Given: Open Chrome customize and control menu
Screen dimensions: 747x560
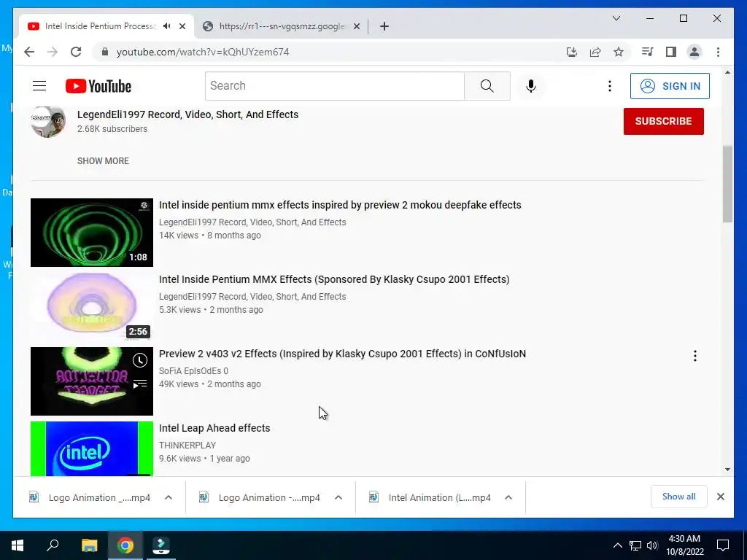Looking at the screenshot, I should click(718, 52).
